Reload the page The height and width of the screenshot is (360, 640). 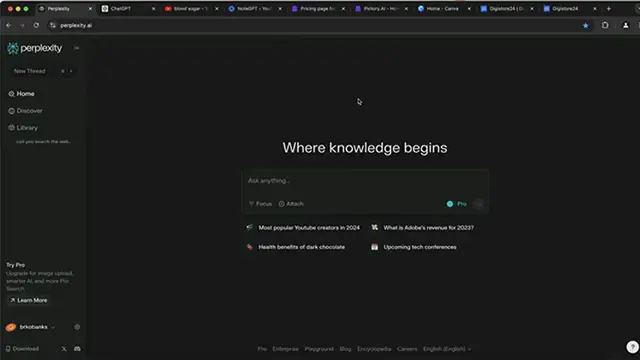(x=36, y=25)
